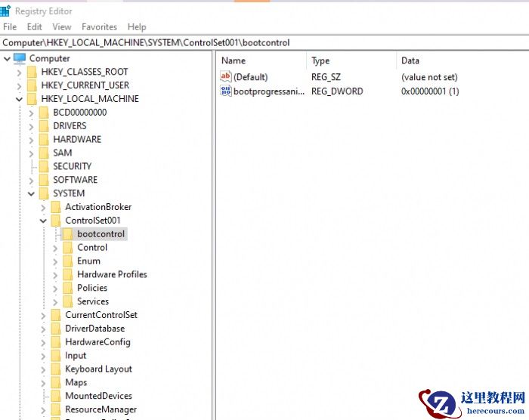
Task: Click the SAM folder icon
Action: point(44,153)
